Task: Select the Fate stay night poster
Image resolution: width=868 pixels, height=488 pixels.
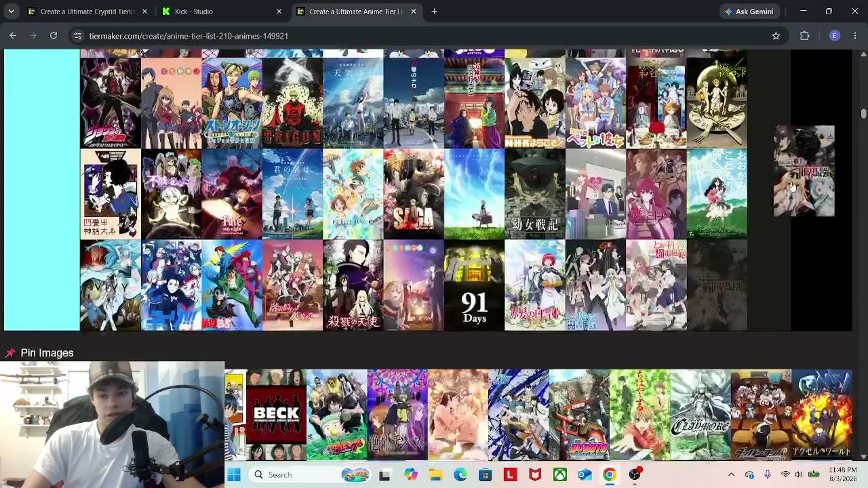Action: point(232,195)
